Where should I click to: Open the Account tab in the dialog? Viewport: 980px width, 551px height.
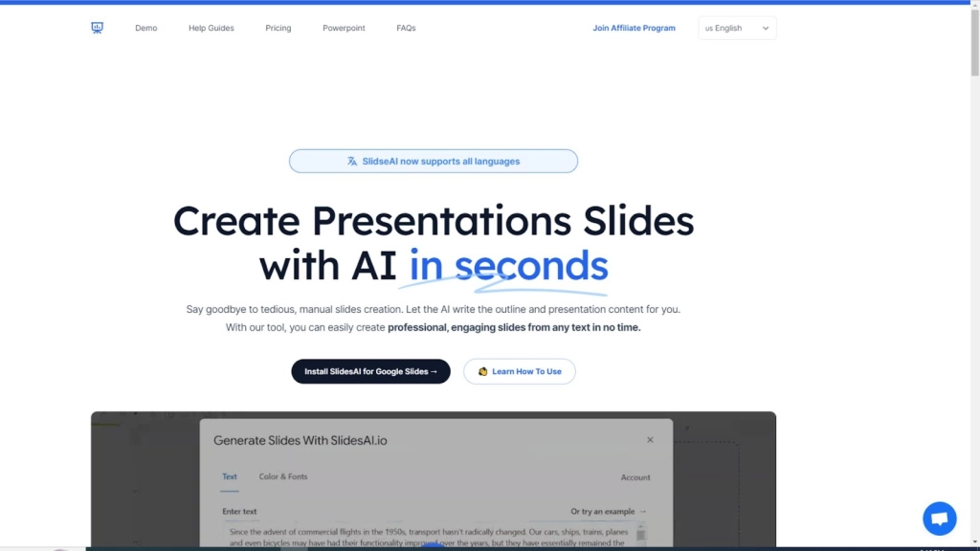[x=635, y=477]
